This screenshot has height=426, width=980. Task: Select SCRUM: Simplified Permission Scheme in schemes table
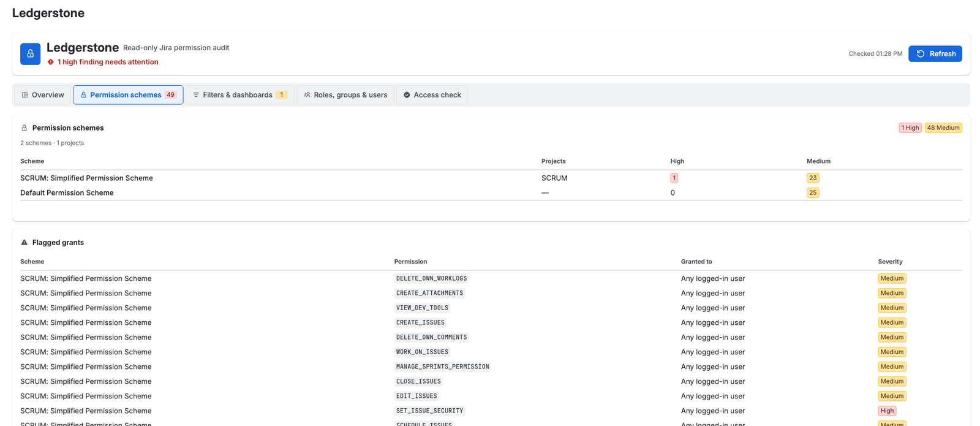click(x=86, y=178)
